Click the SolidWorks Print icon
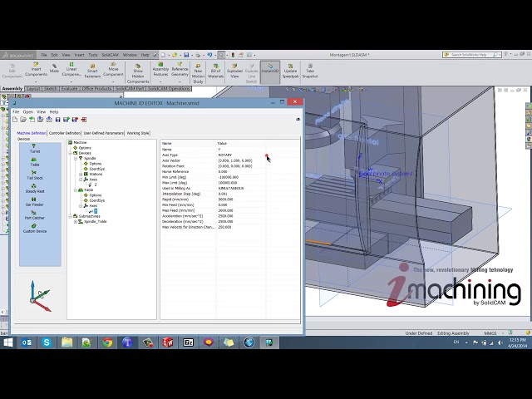Screen dimensions: 532x399 [198, 55]
